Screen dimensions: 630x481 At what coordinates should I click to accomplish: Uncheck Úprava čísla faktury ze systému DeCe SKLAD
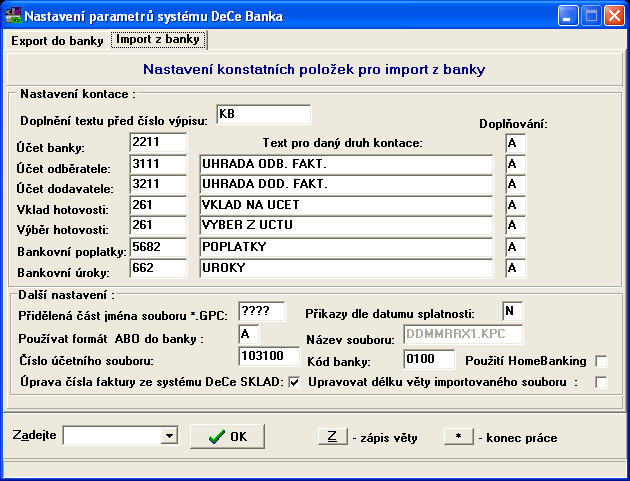[x=294, y=382]
